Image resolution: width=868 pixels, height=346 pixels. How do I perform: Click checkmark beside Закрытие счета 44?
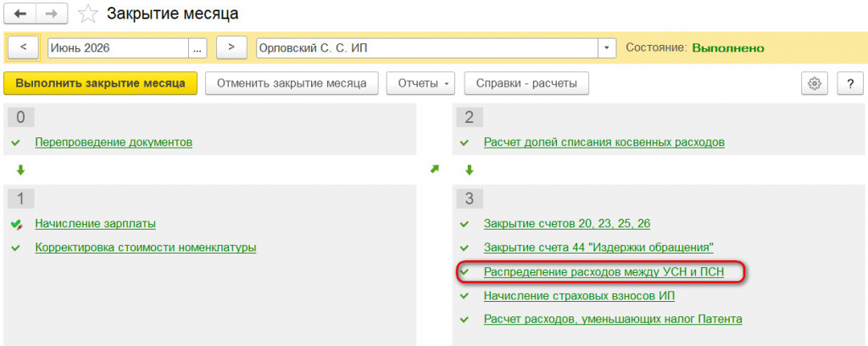pos(465,248)
